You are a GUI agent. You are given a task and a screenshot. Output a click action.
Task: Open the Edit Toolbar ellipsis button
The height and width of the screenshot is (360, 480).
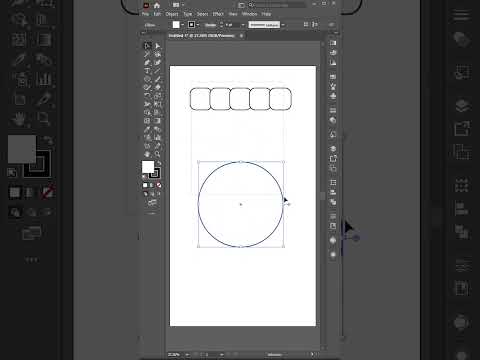pos(151,213)
